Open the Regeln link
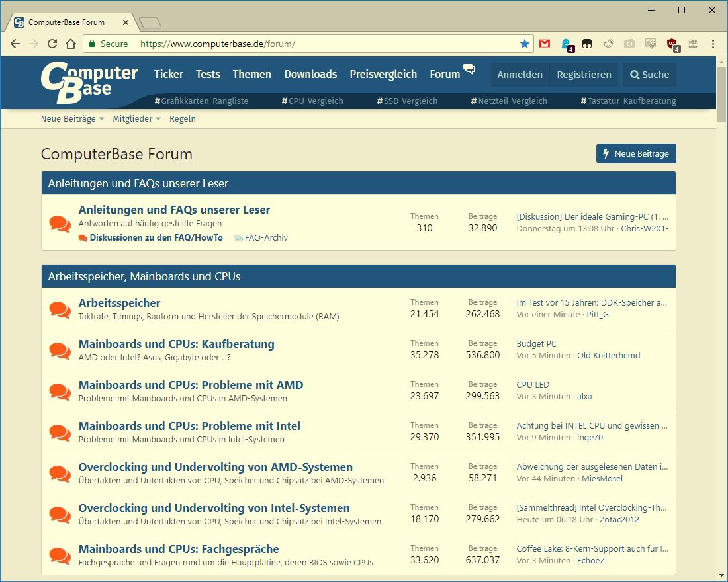The image size is (728, 582). [183, 119]
